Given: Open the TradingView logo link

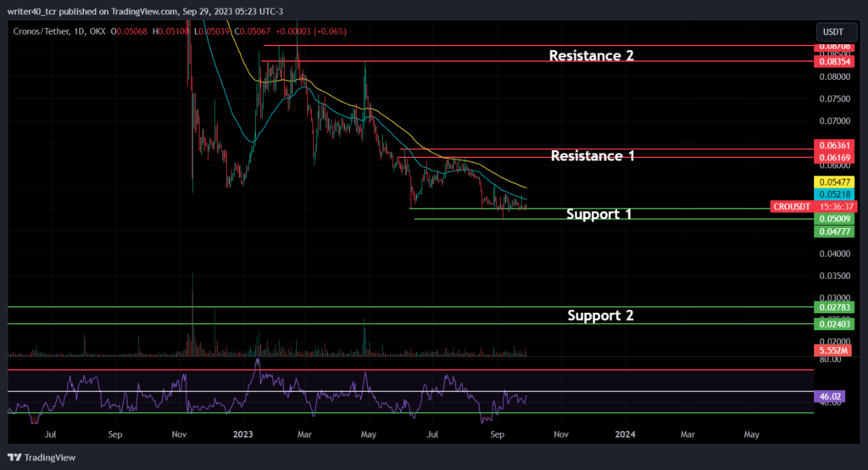Looking at the screenshot, I should (x=42, y=457).
